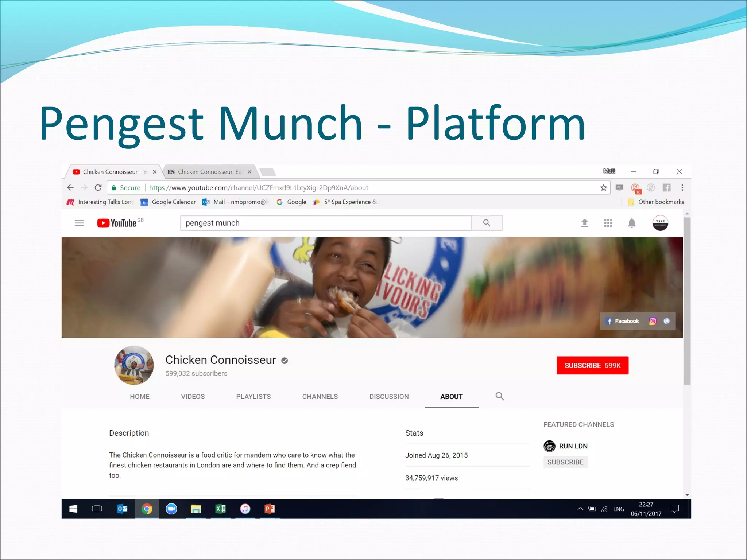Screen dimensions: 747x560
Task: Show hidden system tray icons chevron
Action: (x=580, y=509)
